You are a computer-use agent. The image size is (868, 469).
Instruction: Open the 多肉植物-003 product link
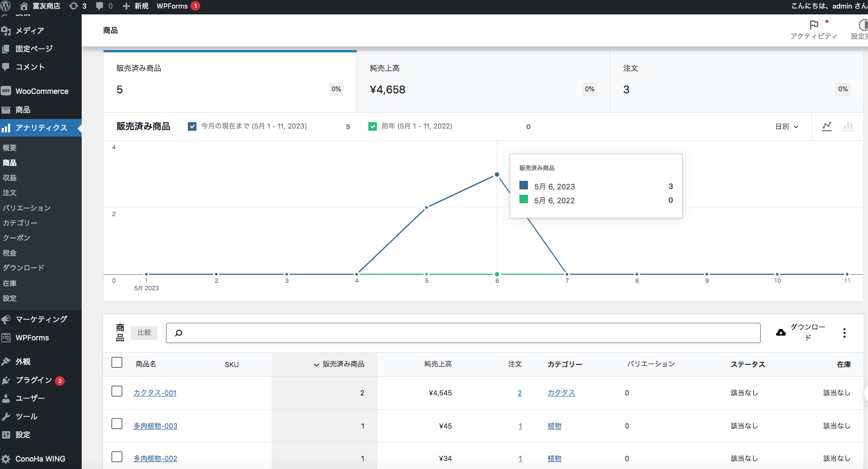[x=155, y=426]
